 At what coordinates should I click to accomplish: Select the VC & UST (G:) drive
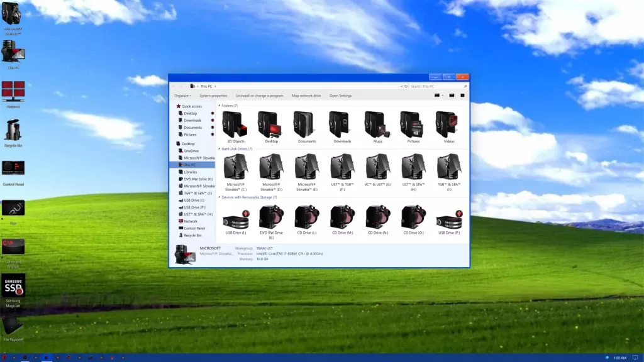click(x=378, y=170)
